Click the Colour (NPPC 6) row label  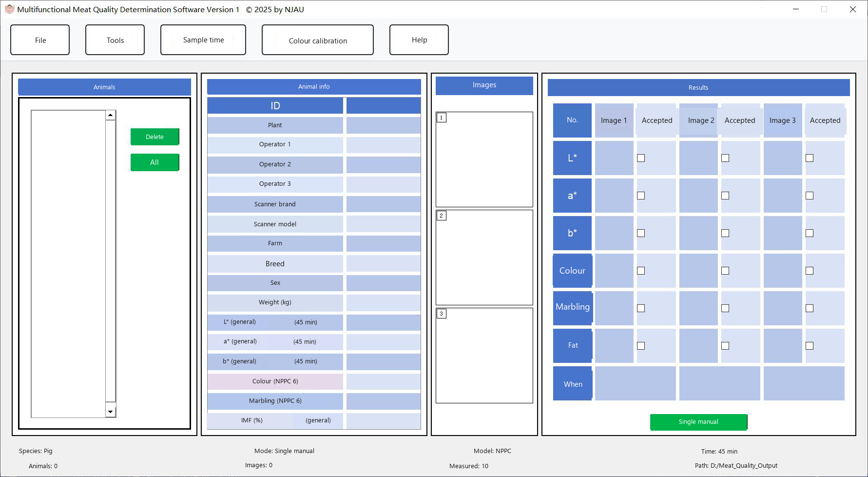click(275, 381)
